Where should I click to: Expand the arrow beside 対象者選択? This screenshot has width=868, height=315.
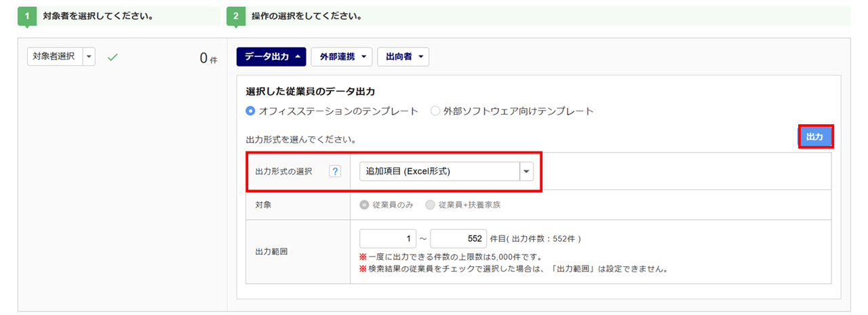pos(90,57)
